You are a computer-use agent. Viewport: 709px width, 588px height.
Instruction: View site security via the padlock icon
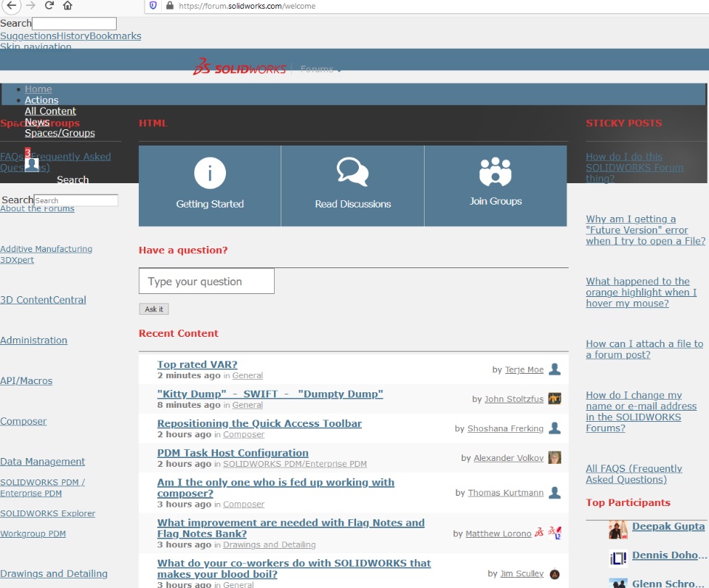click(170, 5)
